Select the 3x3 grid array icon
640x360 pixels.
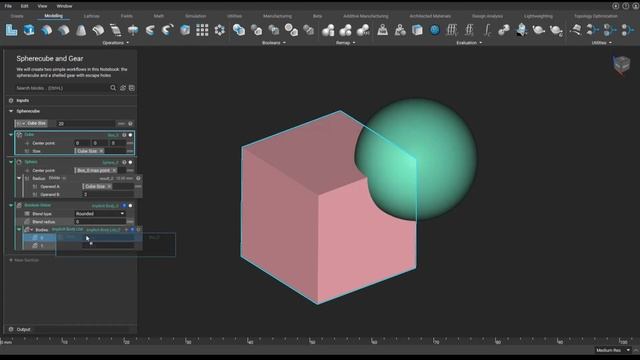[202, 30]
